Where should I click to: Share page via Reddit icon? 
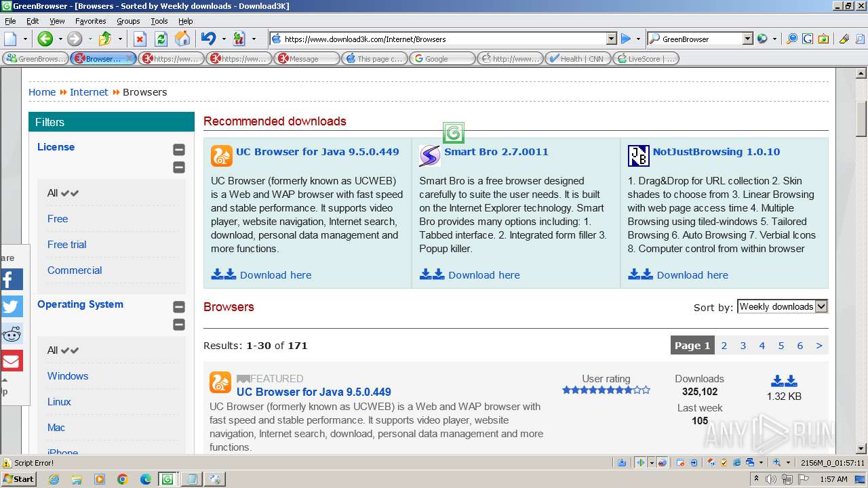(x=12, y=333)
